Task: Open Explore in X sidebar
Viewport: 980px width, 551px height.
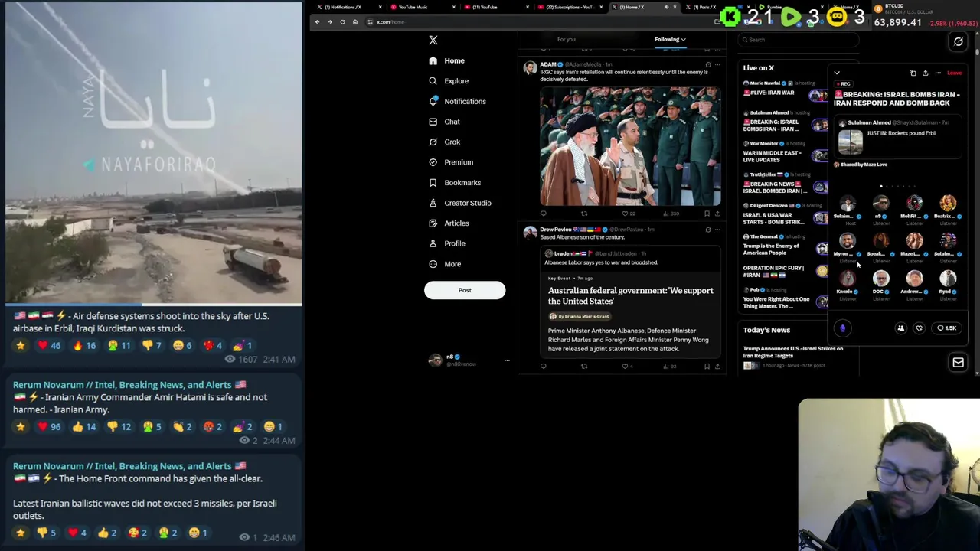Action: [449, 81]
